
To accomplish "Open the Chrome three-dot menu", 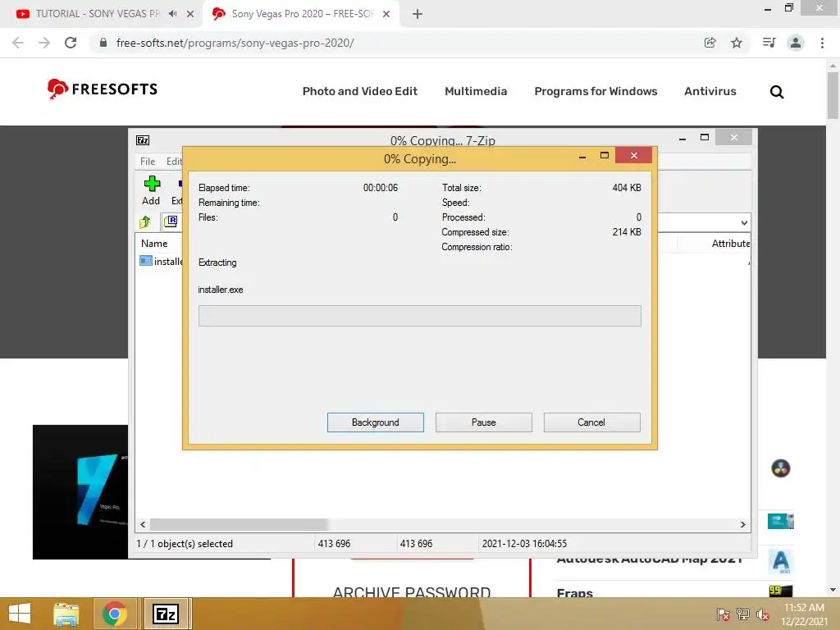I will click(x=822, y=43).
